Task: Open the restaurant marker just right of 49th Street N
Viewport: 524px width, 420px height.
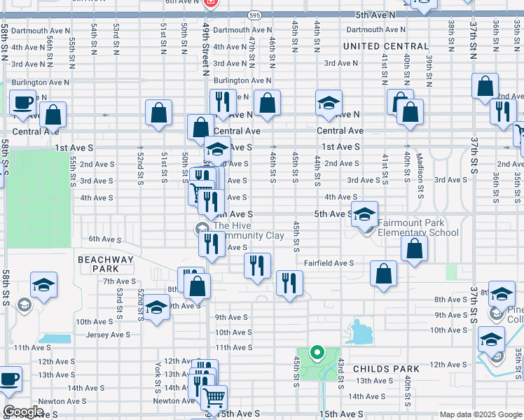Action: click(223, 104)
